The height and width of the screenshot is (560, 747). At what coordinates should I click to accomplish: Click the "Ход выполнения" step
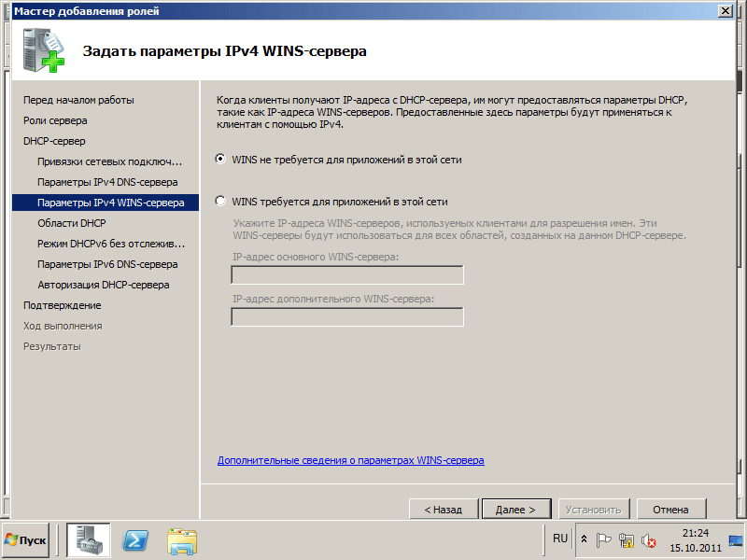click(63, 326)
